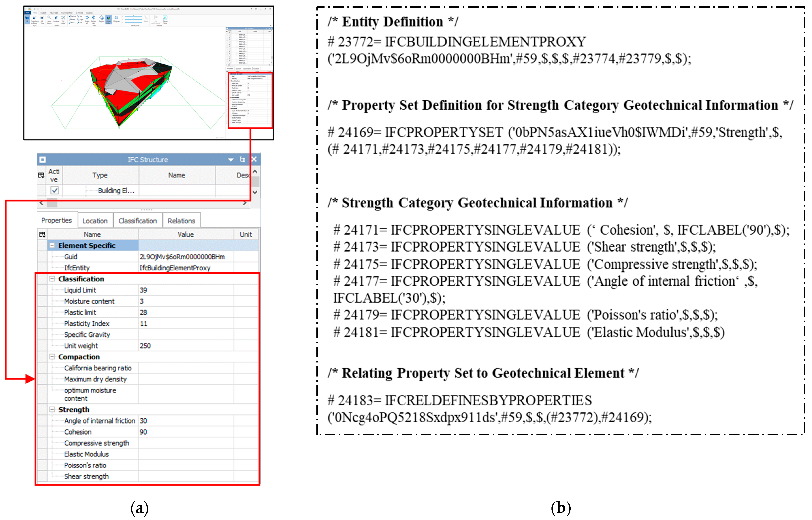The image size is (812, 520).
Task: Click the Rotate left icon in ribbon
Action: (x=87, y=18)
